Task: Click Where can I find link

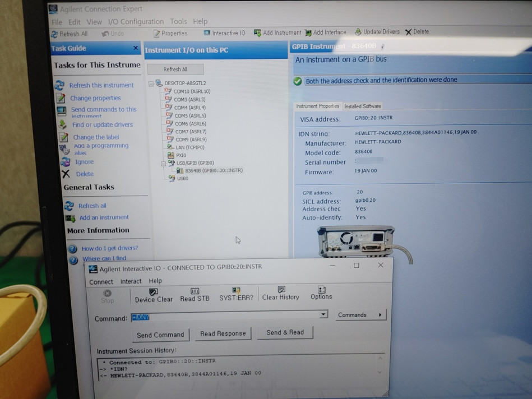Action: click(x=104, y=258)
